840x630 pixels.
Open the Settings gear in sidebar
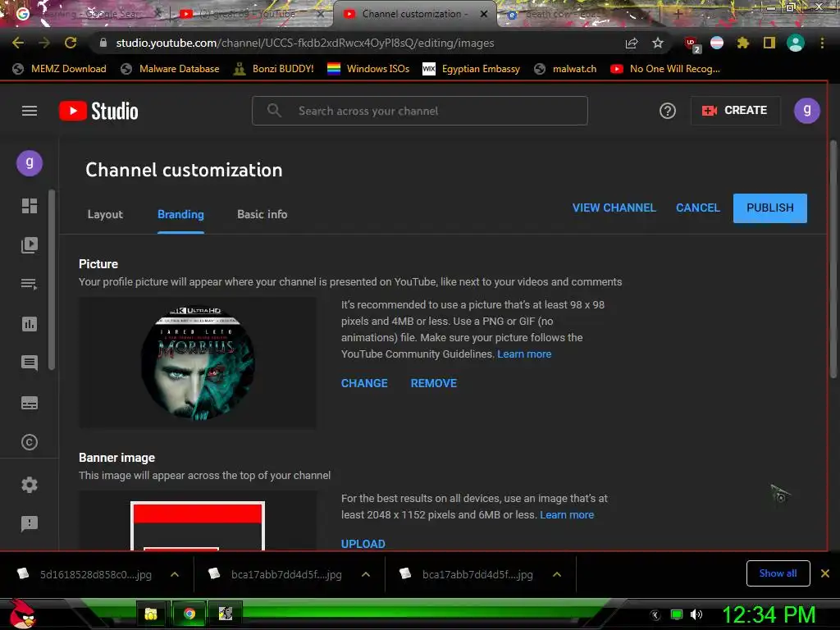[x=30, y=485]
